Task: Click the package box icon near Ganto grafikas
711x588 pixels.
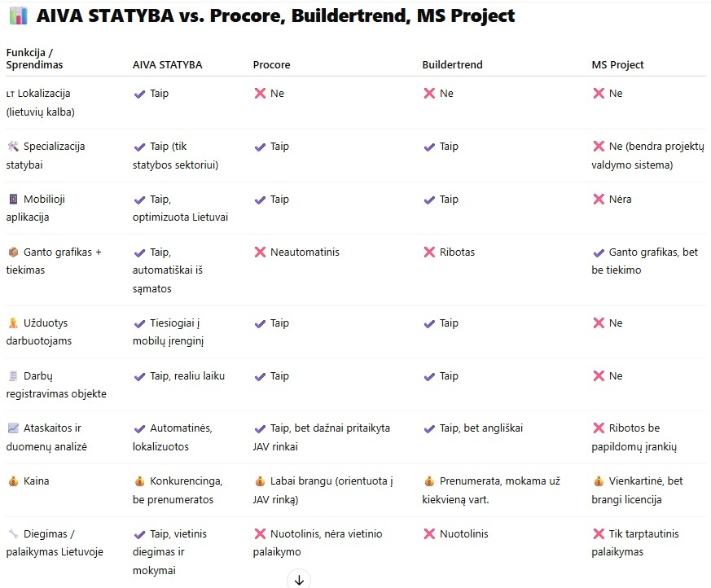Action: 13,252
